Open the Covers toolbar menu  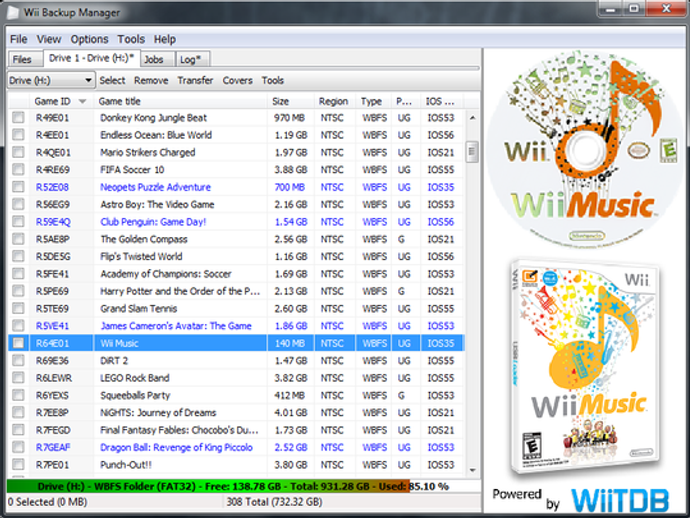point(238,80)
